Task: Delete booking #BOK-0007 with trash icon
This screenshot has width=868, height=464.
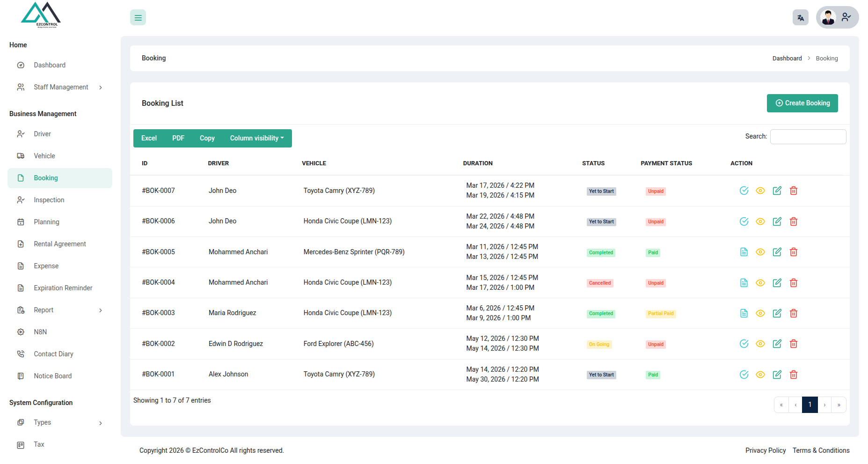Action: pyautogui.click(x=794, y=191)
